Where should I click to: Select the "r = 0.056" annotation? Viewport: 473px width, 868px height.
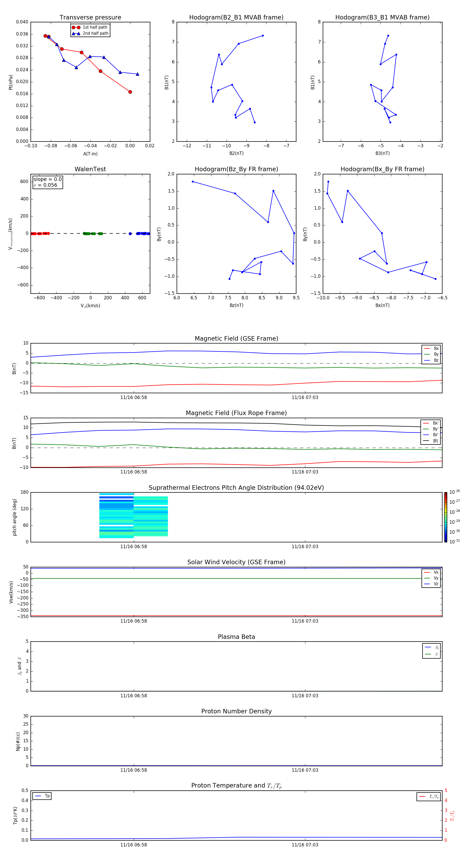pos(45,185)
